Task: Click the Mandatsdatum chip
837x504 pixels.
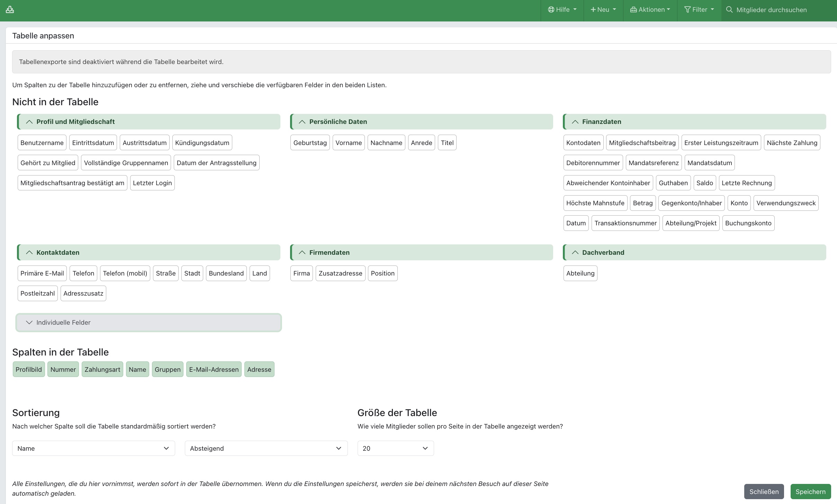Action: coord(710,163)
